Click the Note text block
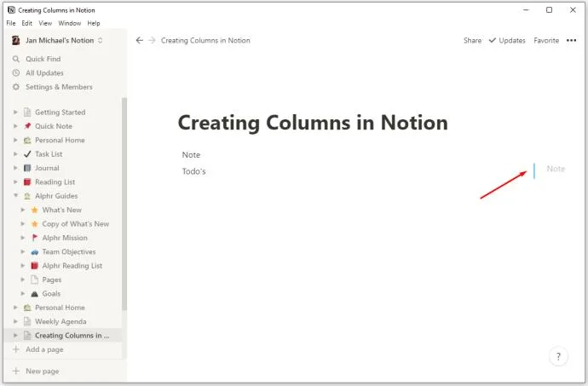This screenshot has width=588, height=386. pyautogui.click(x=191, y=154)
